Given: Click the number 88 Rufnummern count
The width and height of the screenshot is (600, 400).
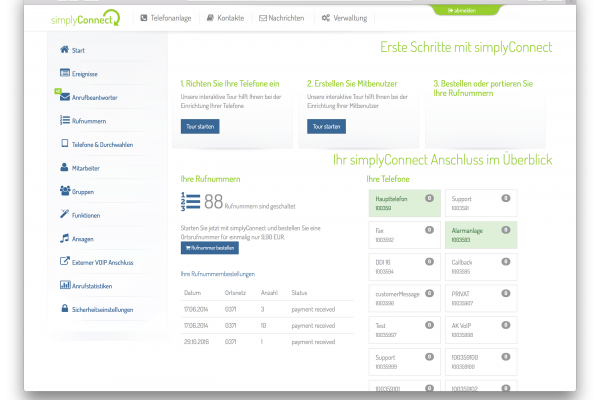Looking at the screenshot, I should coord(214,202).
